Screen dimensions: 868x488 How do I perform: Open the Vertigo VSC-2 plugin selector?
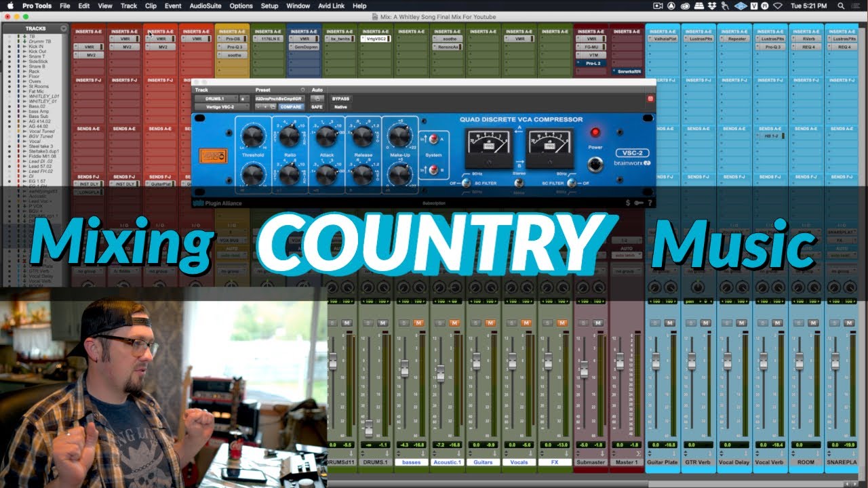click(221, 106)
